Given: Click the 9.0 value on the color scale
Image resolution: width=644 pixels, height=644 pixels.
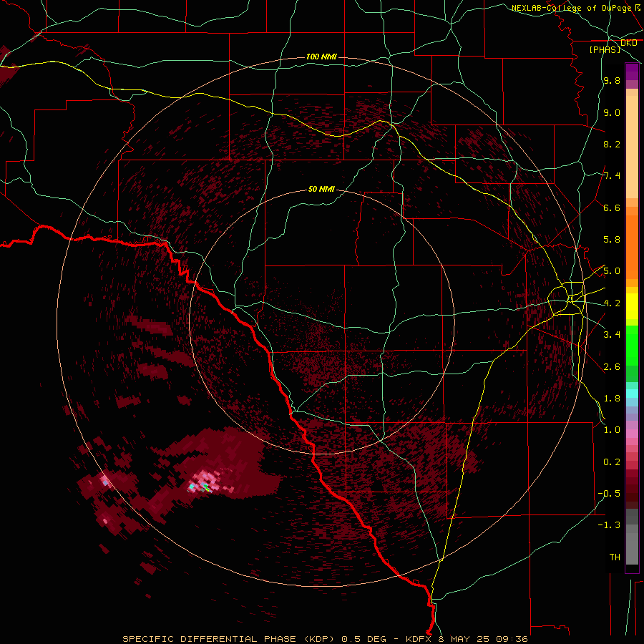Looking at the screenshot, I should point(612,112).
